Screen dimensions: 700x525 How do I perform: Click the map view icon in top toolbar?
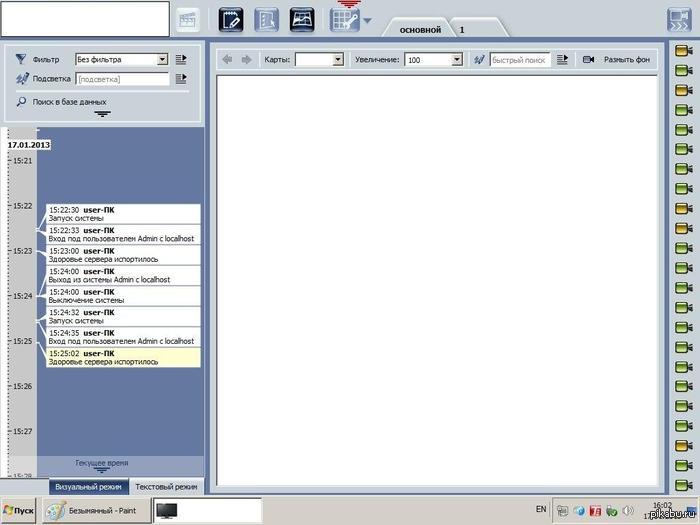(302, 19)
